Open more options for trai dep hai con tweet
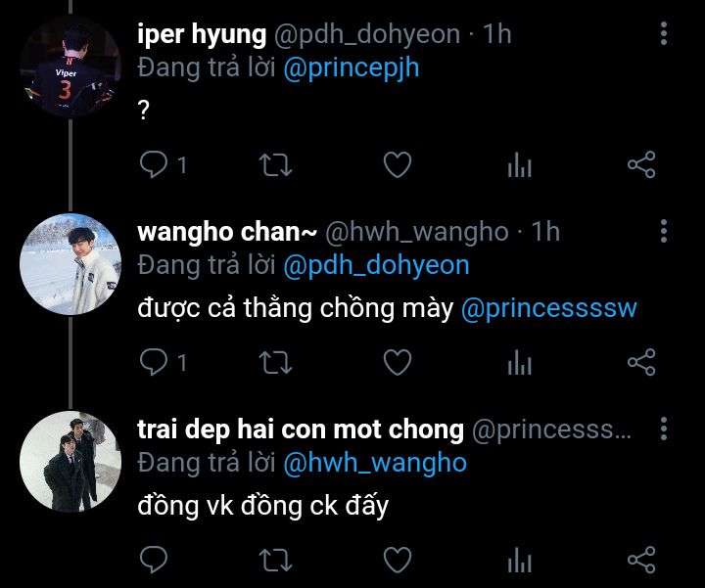This screenshot has height=588, width=705. coord(664,429)
